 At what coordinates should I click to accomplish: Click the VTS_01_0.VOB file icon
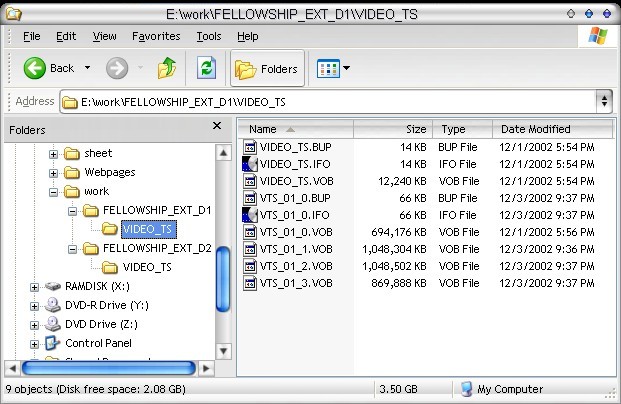click(250, 232)
